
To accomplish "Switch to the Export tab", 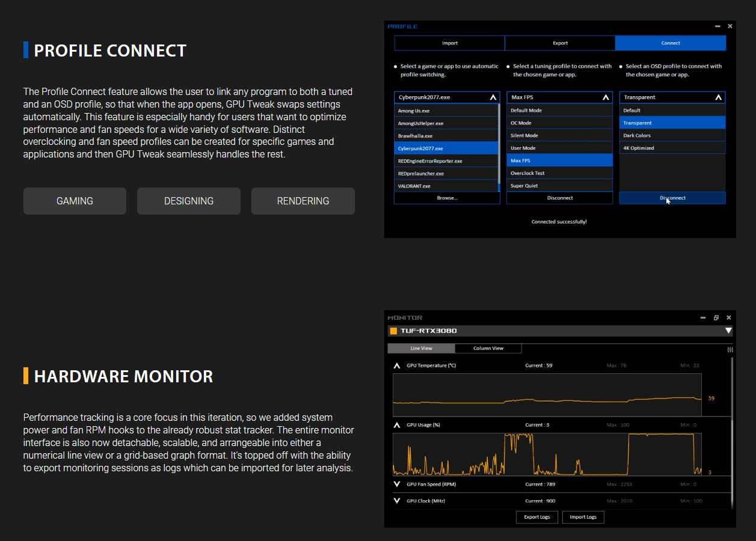I will click(x=560, y=43).
